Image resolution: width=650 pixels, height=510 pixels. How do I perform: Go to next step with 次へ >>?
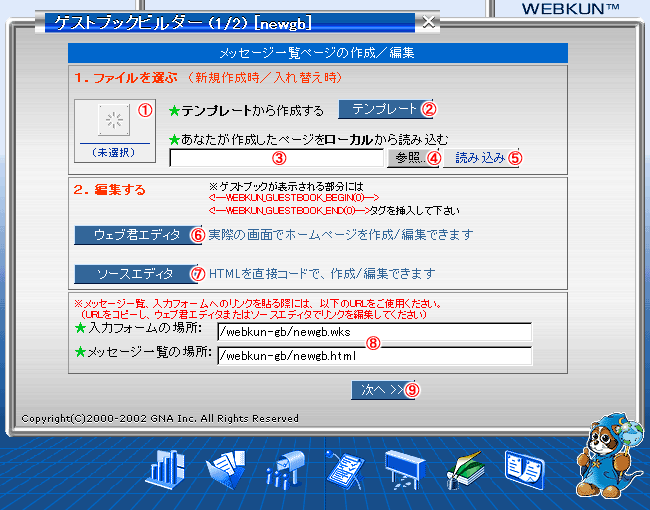pyautogui.click(x=376, y=390)
